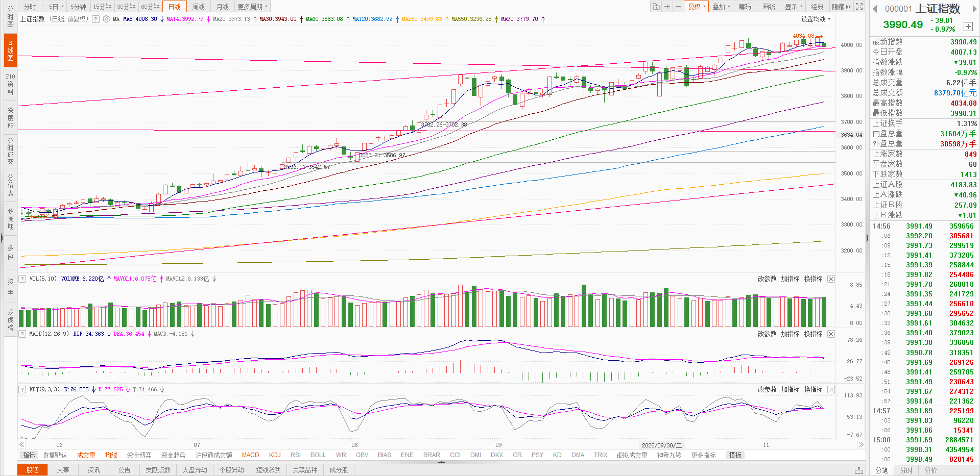Image resolution: width=980 pixels, height=476 pixels.
Task: Toggle the KDJ indicator at bottom bar
Action: point(275,455)
